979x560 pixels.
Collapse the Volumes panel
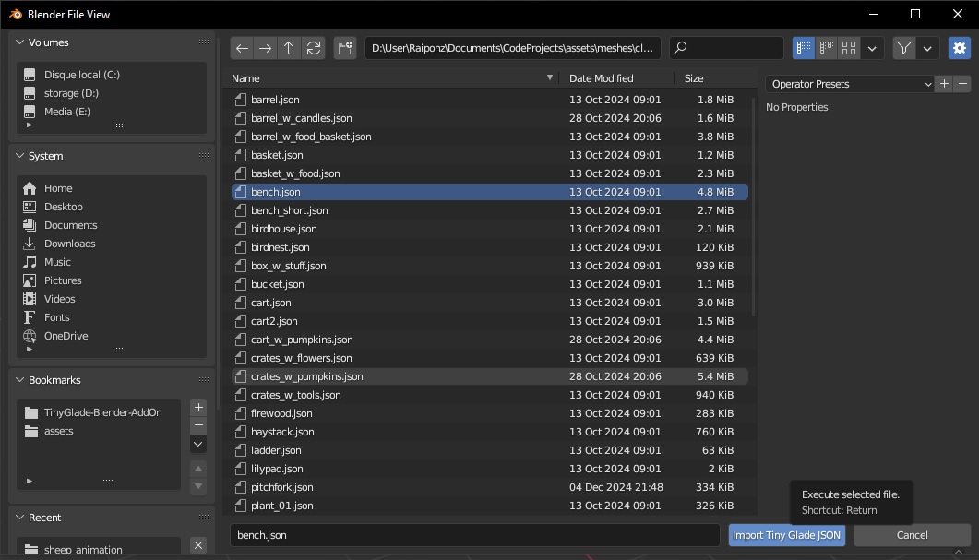[20, 42]
